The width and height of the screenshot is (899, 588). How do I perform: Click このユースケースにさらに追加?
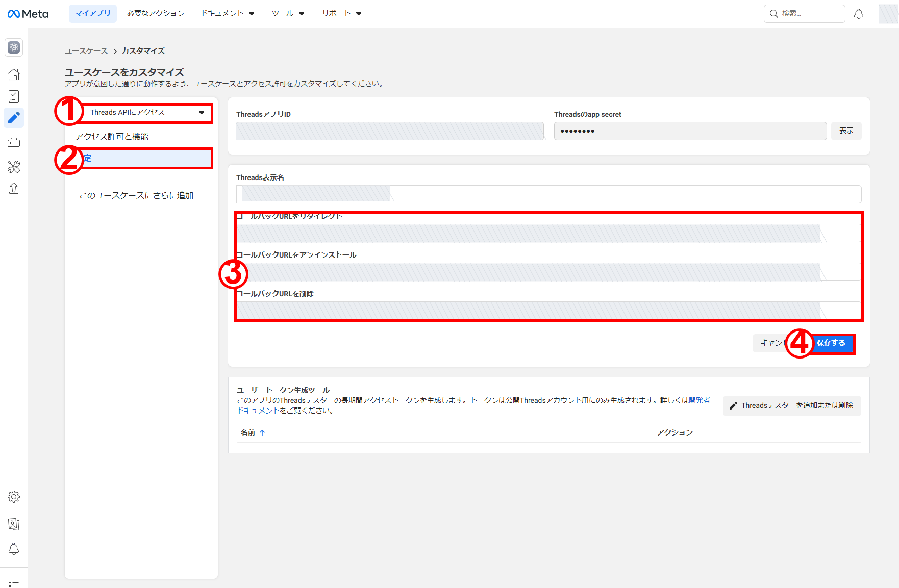click(136, 195)
